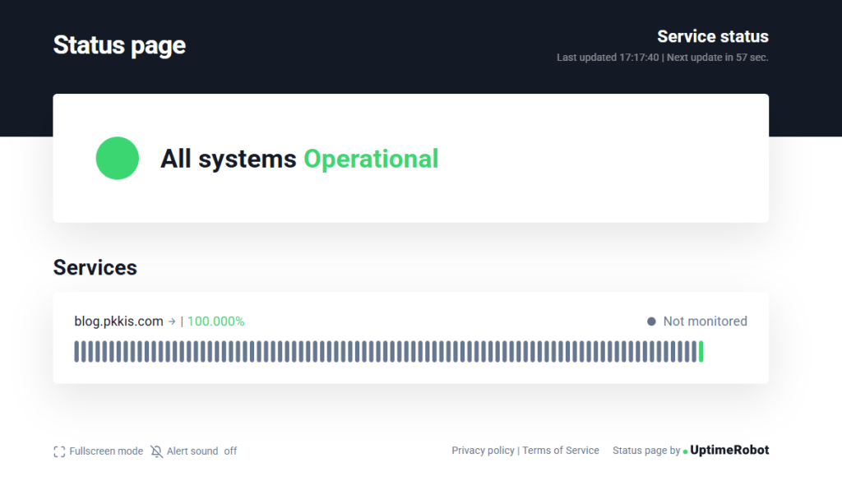
Task: Click the Fullscreen mode bracket icon
Action: [59, 451]
